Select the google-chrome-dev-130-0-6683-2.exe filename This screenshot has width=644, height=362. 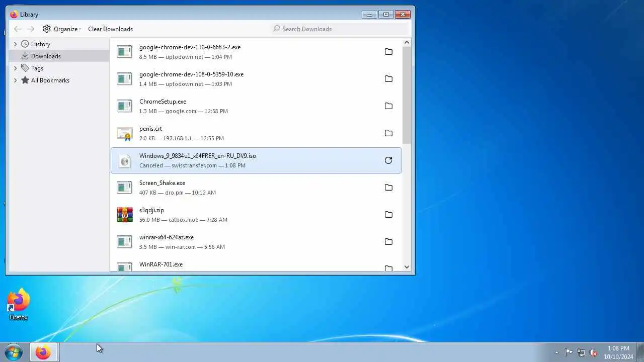(x=190, y=47)
